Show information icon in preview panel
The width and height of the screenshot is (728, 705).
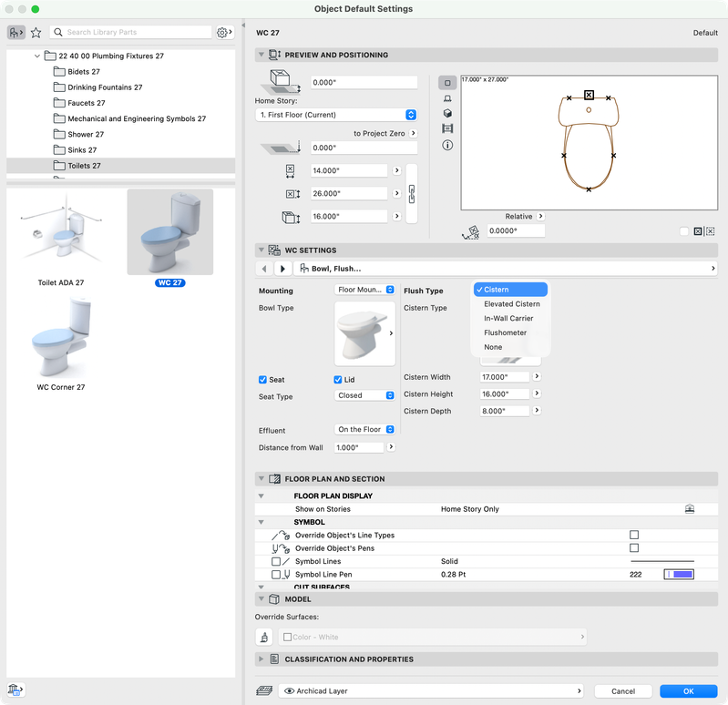pos(447,145)
